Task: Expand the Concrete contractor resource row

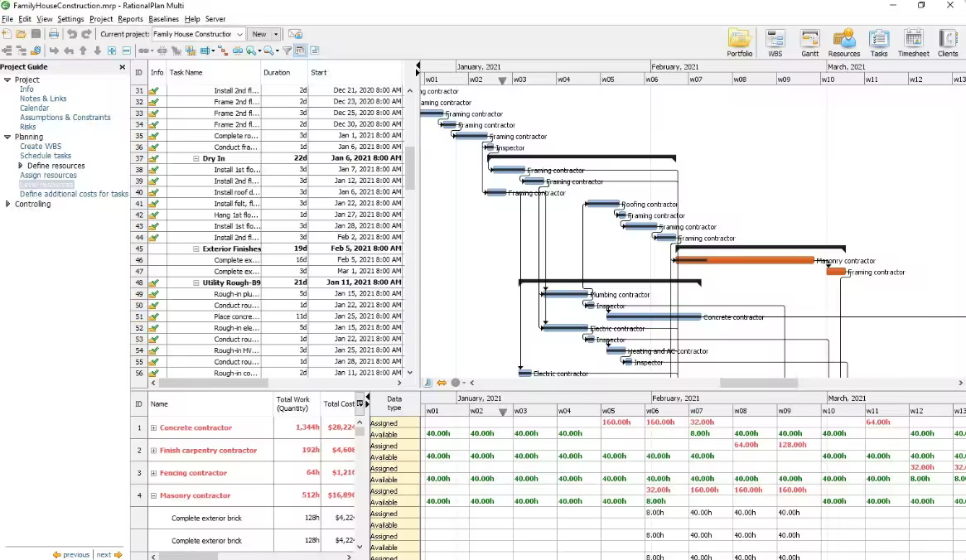Action: coord(154,428)
